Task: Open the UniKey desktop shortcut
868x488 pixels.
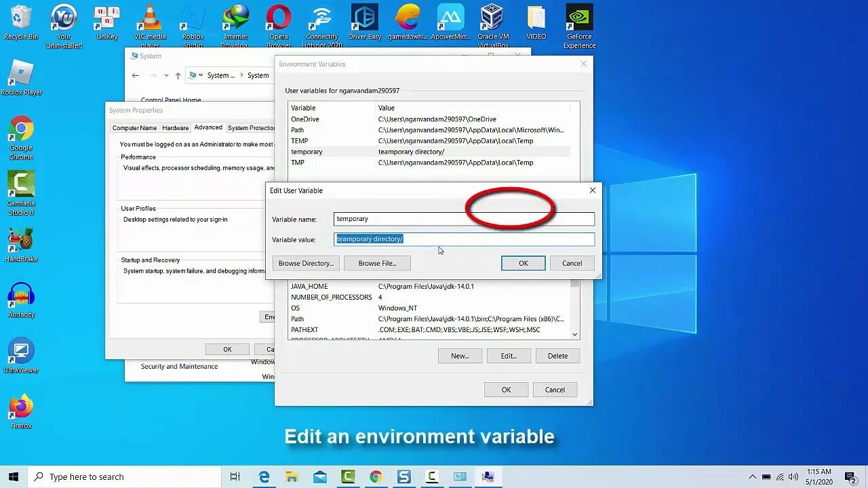Action: click(x=107, y=22)
